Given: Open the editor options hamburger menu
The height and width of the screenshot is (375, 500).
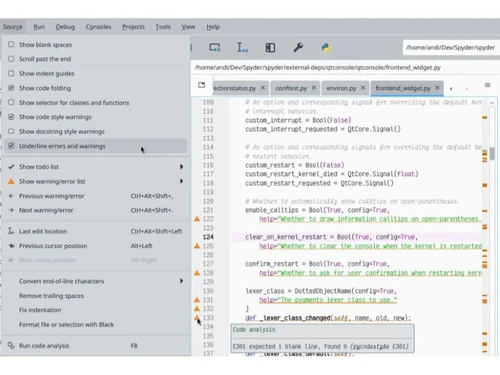Looking at the screenshot, I should coord(487,85).
